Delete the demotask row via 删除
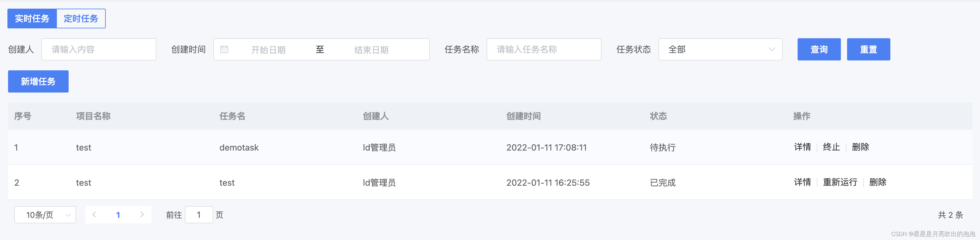The height and width of the screenshot is (240, 980). tap(860, 147)
